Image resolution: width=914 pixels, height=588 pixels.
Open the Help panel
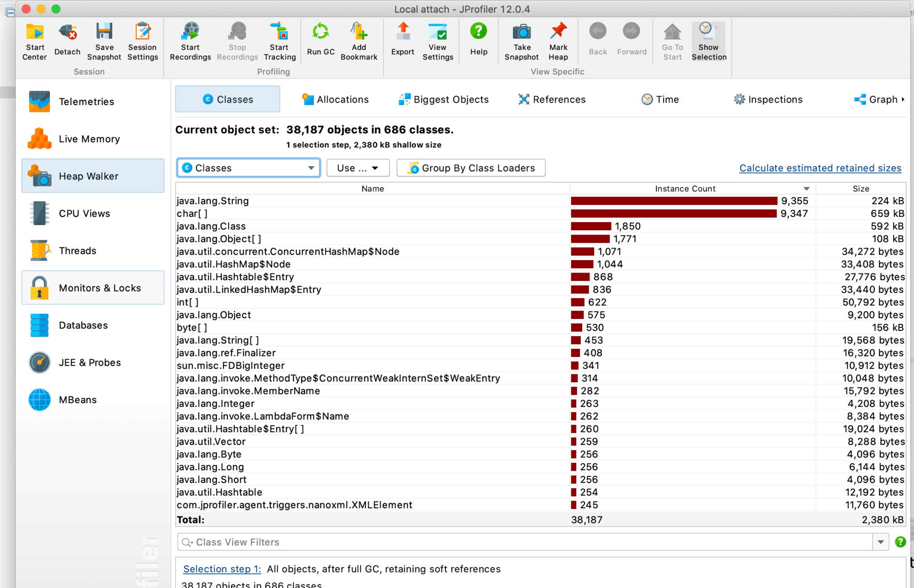tap(478, 40)
